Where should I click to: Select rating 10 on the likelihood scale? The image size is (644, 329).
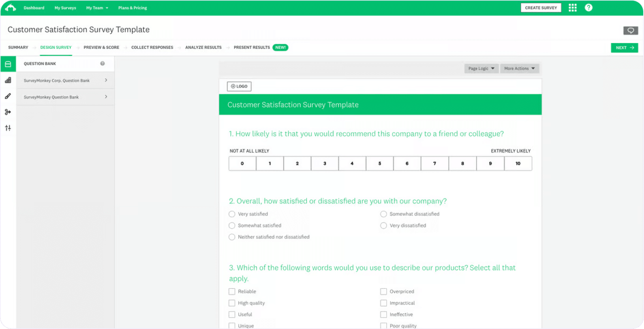click(518, 164)
